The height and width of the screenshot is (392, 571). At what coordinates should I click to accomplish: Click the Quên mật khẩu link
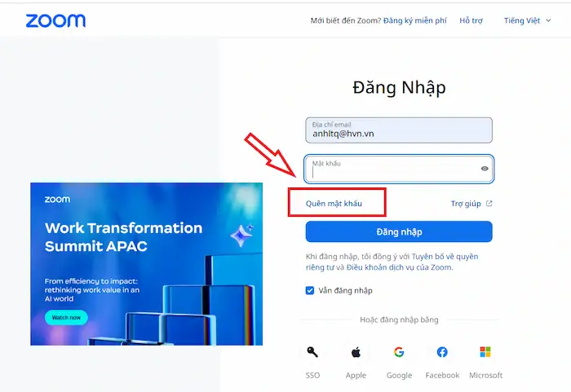[334, 203]
